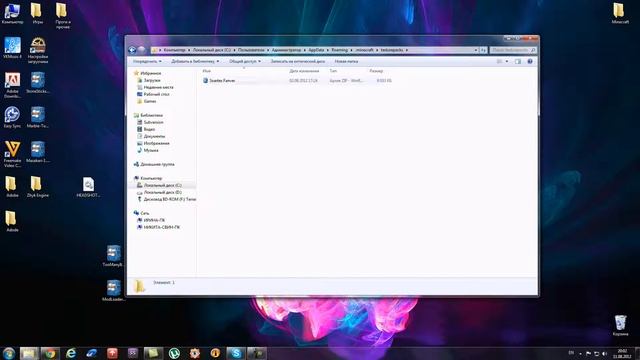
Task: Open the view options dropdown arrow
Action: pos(507,61)
